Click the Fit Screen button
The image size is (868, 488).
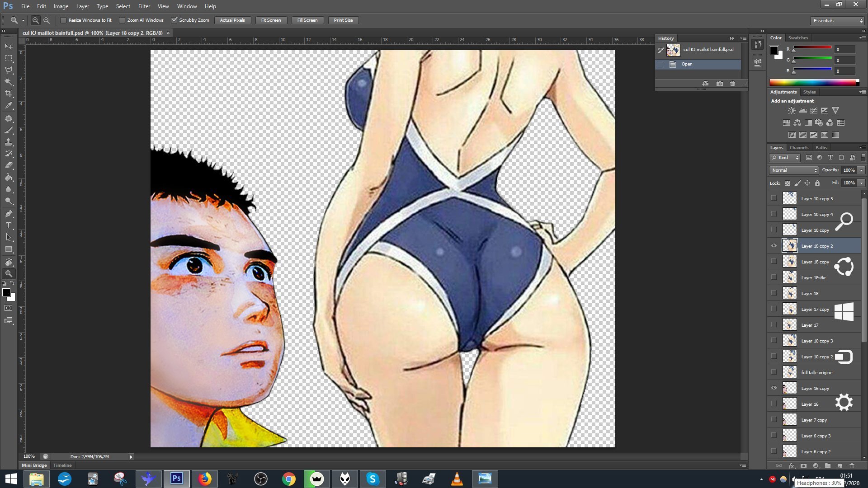tap(271, 20)
